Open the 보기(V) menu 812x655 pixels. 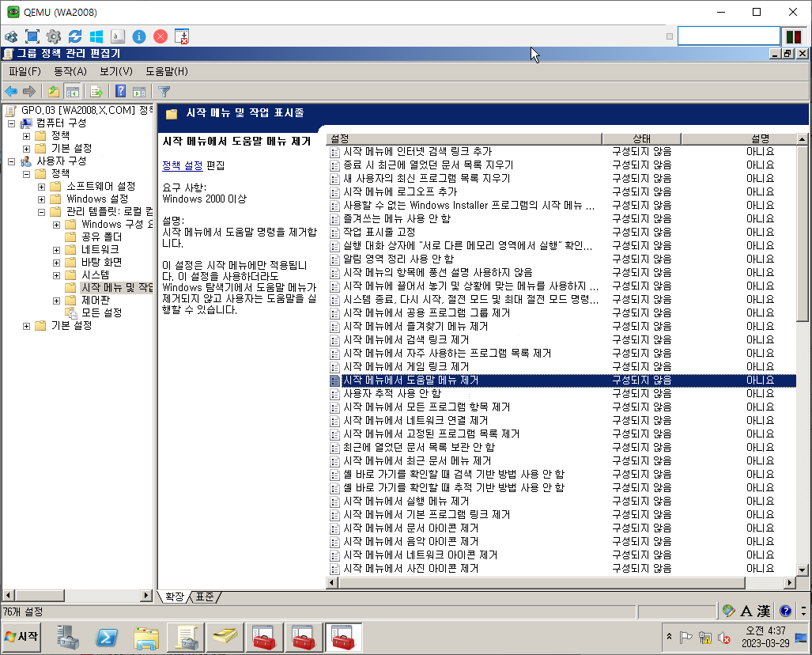(116, 71)
